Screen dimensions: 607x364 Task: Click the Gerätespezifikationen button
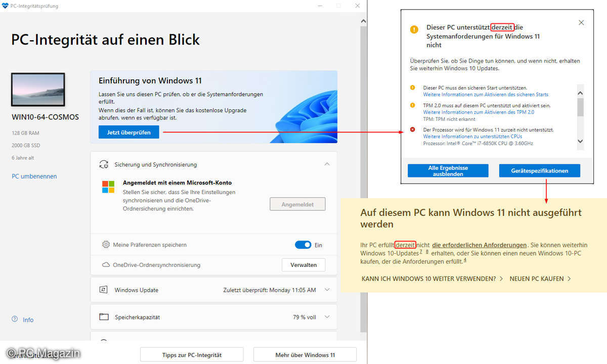pos(540,171)
